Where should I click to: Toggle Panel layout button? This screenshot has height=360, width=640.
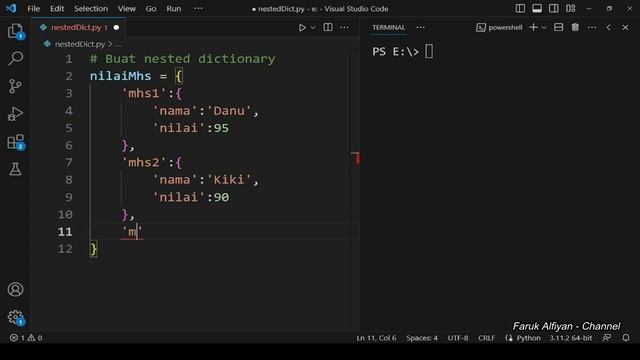(x=537, y=9)
